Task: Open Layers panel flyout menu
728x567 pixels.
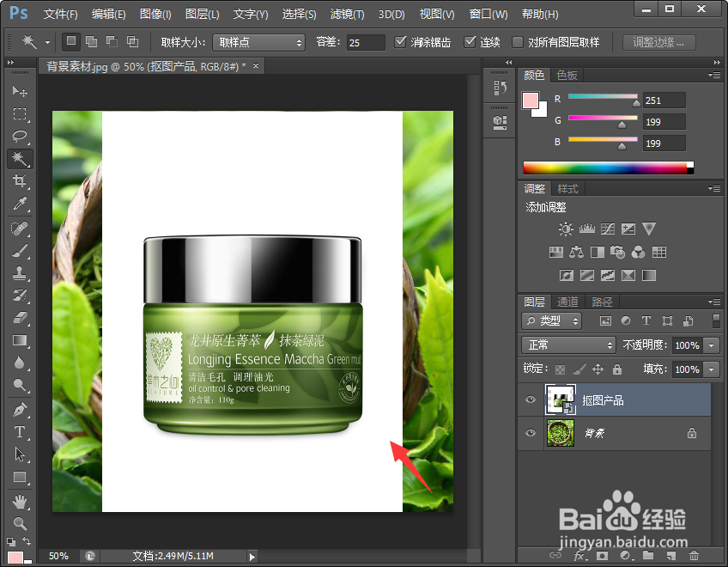Action: coord(714,302)
